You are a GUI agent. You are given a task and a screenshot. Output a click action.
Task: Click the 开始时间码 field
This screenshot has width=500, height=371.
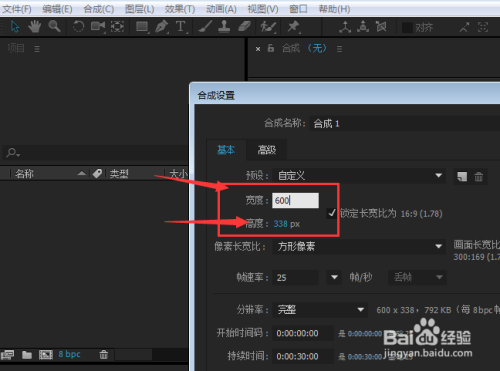click(303, 333)
